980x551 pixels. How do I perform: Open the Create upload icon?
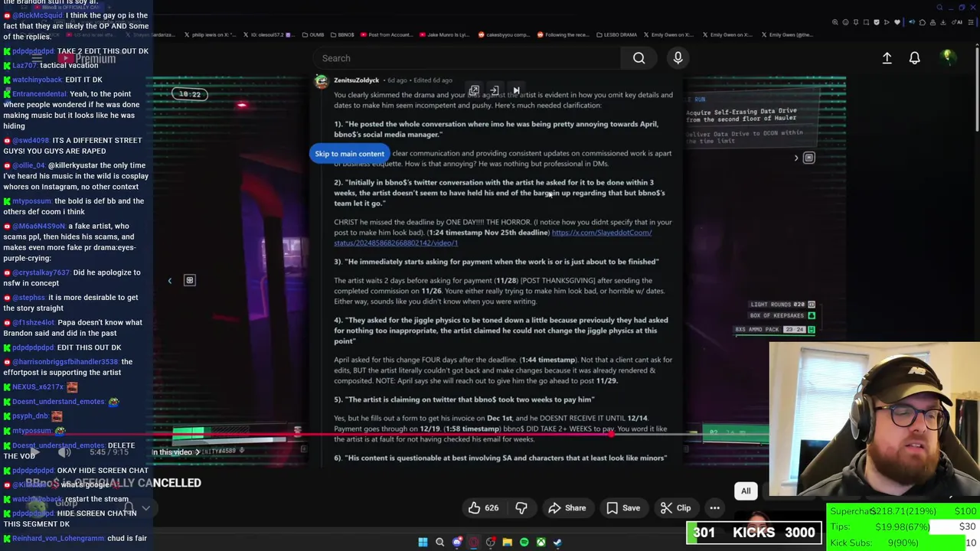point(887,58)
